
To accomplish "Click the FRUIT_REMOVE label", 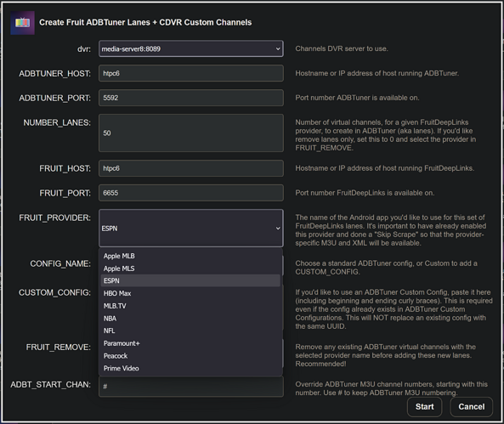I will [x=58, y=348].
